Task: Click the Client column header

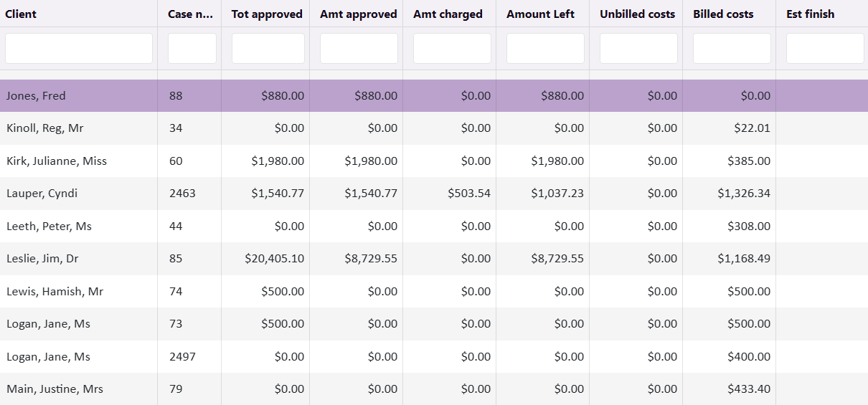Action: 22,14
